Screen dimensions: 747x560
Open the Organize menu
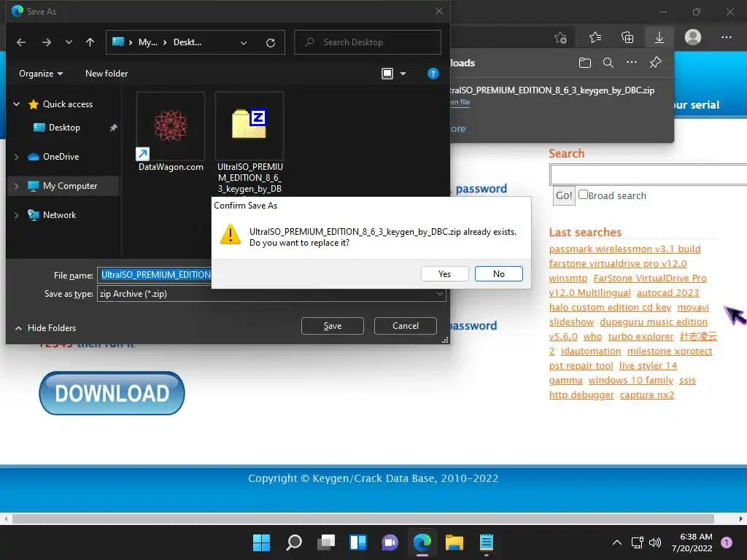[41, 74]
